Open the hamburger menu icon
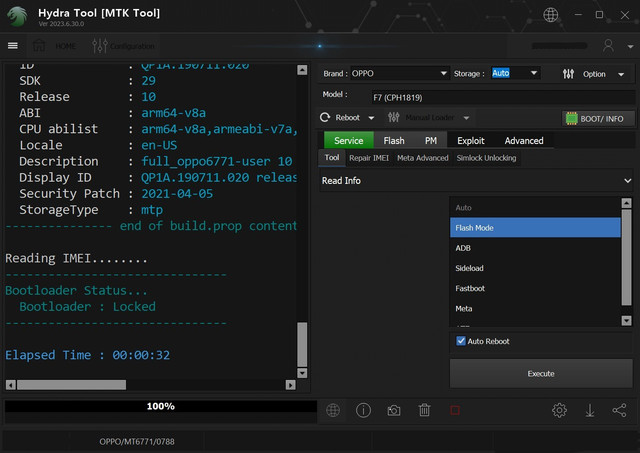The width and height of the screenshot is (640, 453). 13,46
